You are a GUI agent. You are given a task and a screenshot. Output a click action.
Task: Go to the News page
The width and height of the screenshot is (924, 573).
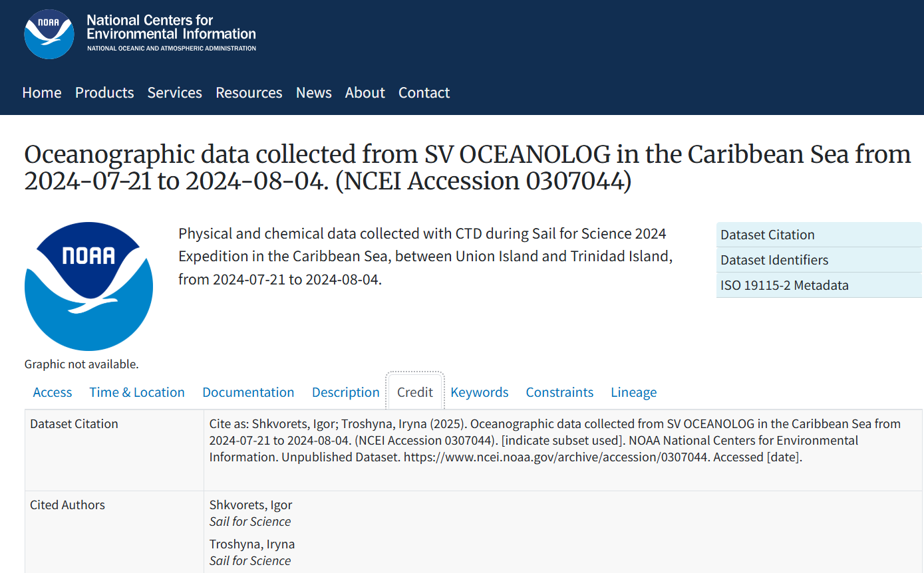coord(314,92)
